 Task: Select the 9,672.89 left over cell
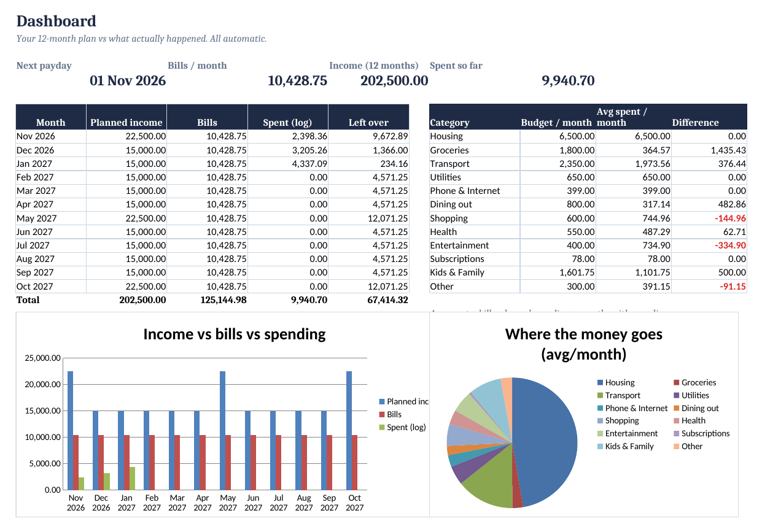point(368,136)
